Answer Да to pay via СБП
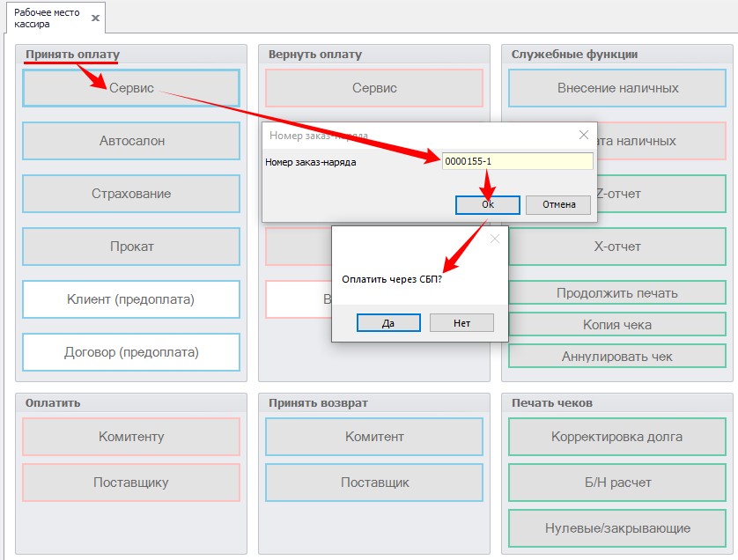This screenshot has width=738, height=560. point(388,323)
